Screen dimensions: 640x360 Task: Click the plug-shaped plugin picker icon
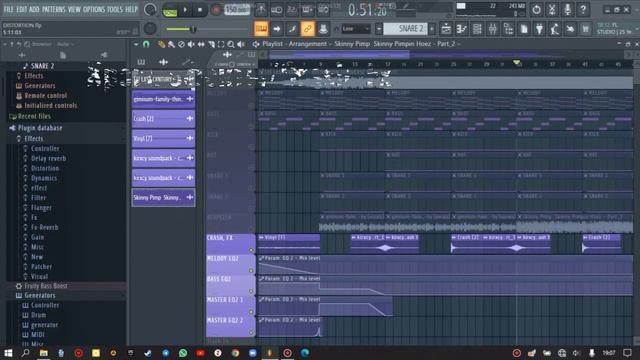point(539,29)
